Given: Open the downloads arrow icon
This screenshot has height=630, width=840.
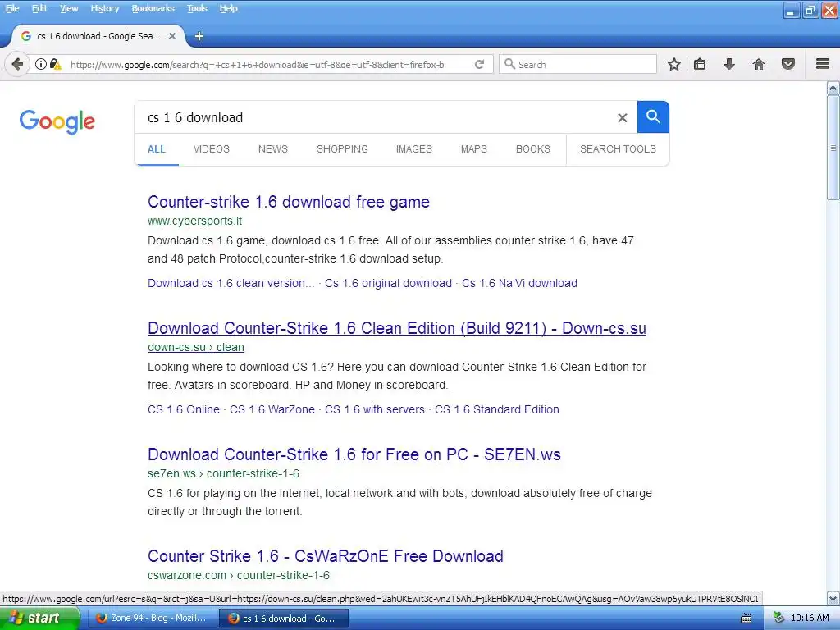Looking at the screenshot, I should 729,64.
